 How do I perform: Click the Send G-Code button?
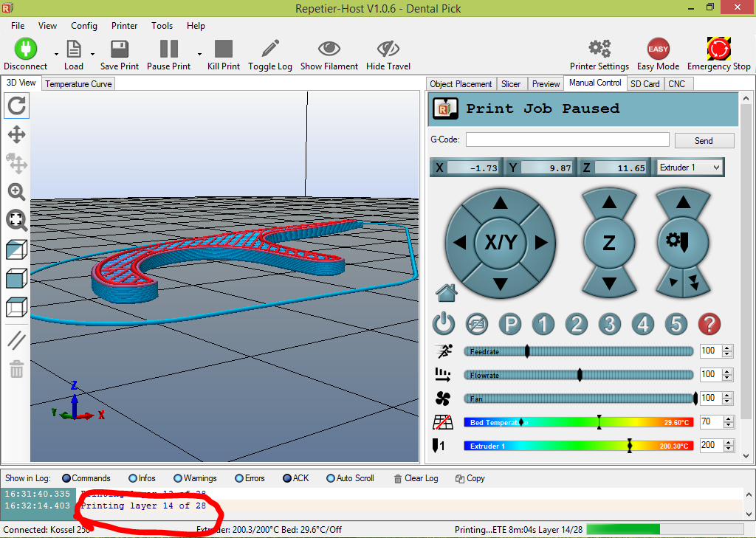coord(704,141)
